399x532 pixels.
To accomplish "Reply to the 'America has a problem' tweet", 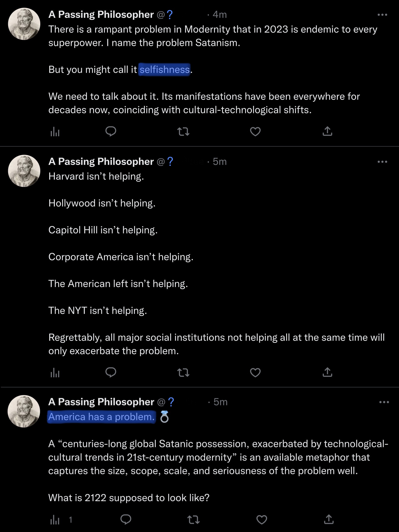I will (126, 520).
